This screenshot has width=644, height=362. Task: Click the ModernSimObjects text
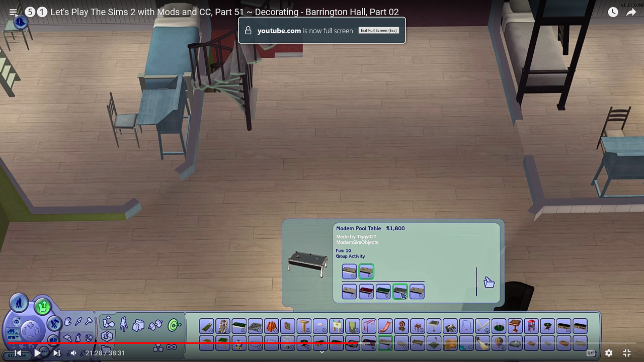point(357,242)
